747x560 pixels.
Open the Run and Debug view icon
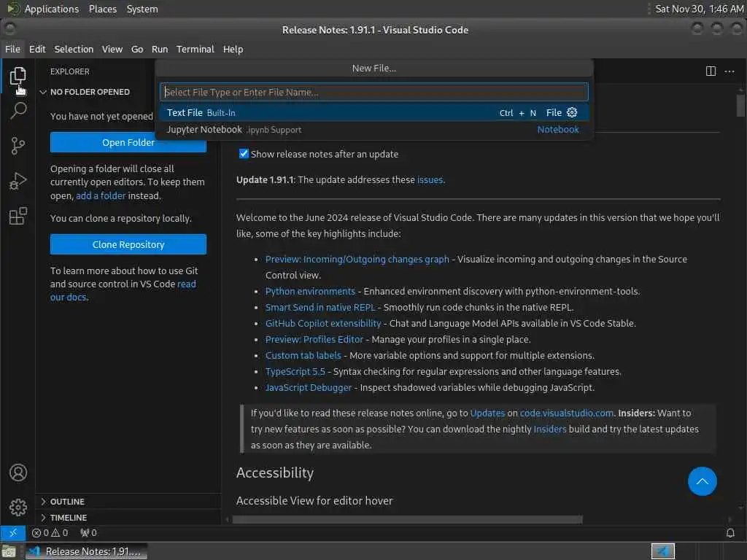pos(18,181)
